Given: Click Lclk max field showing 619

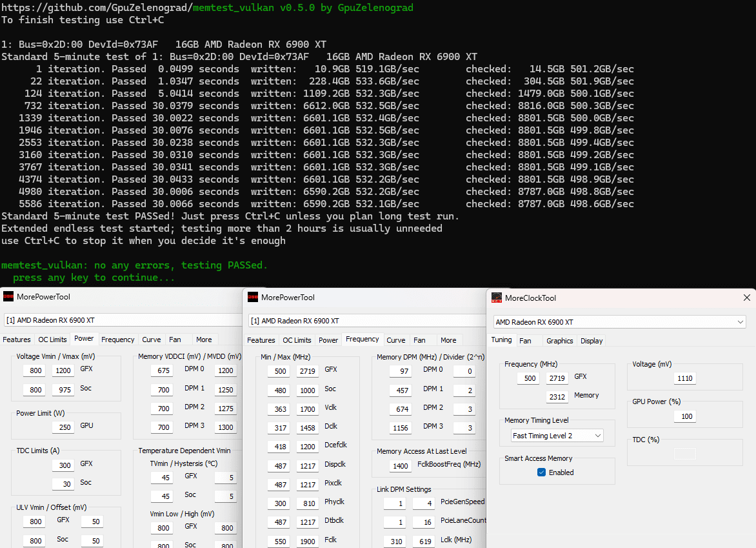Looking at the screenshot, I should (x=423, y=542).
